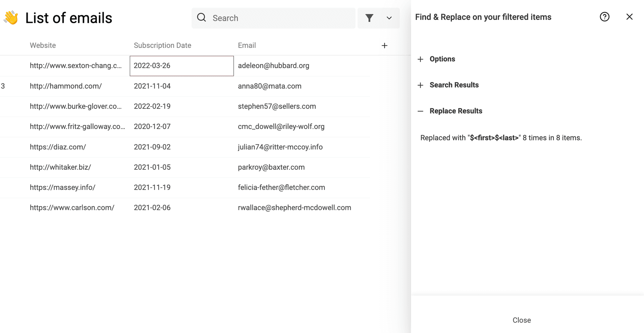Expand the Search Results section
The height and width of the screenshot is (333, 644).
(454, 85)
